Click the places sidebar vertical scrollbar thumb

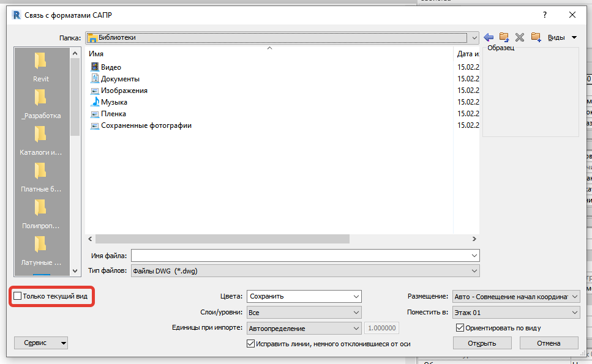click(x=75, y=97)
